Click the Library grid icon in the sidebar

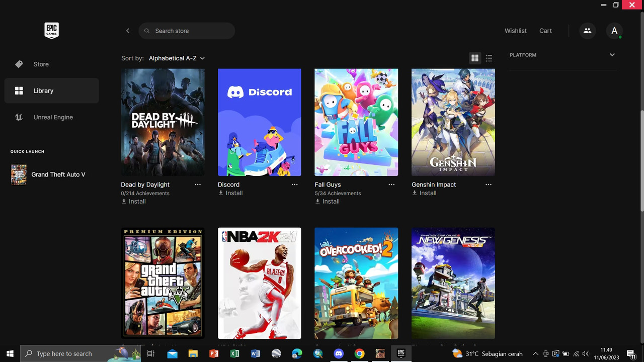click(x=19, y=90)
